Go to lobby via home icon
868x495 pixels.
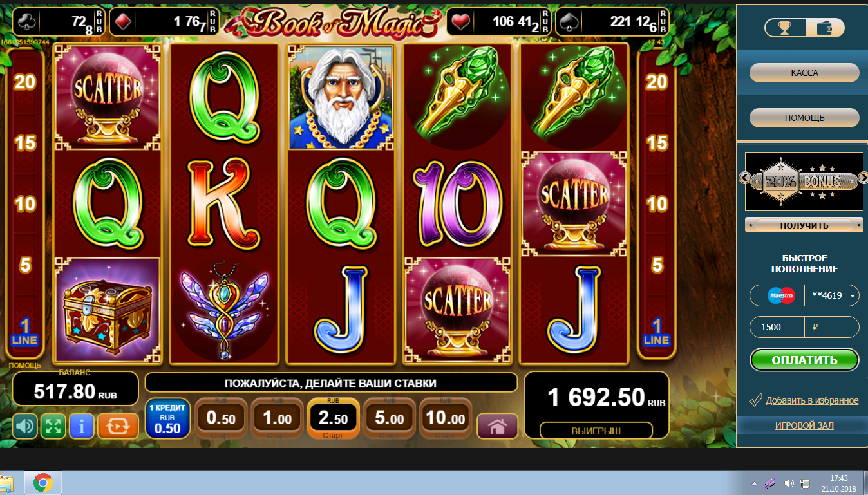coord(497,425)
